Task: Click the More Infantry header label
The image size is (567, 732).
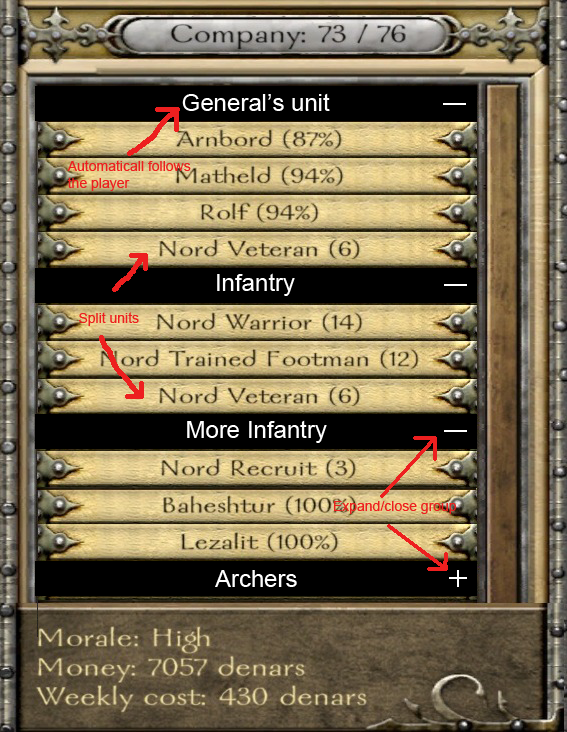Action: (x=256, y=430)
